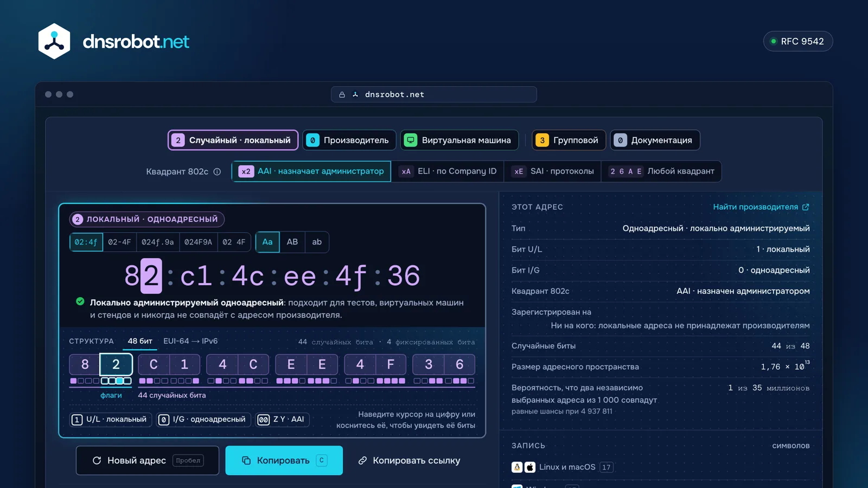This screenshot has height=488, width=868.
Task: Choose the Групповой address type
Action: tap(569, 140)
